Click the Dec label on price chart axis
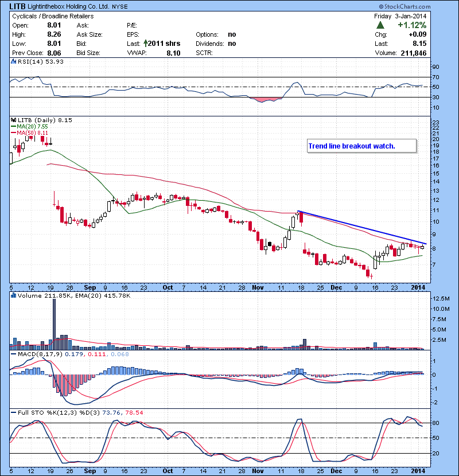 tap(336, 287)
